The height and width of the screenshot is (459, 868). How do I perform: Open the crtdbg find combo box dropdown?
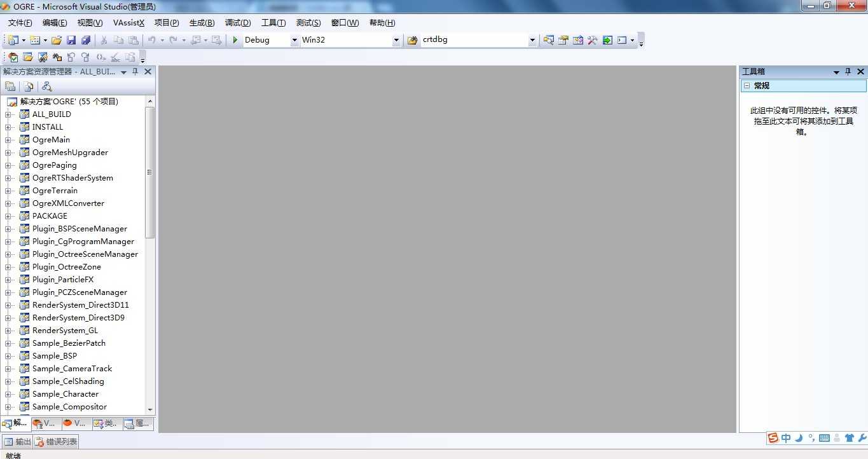(532, 40)
